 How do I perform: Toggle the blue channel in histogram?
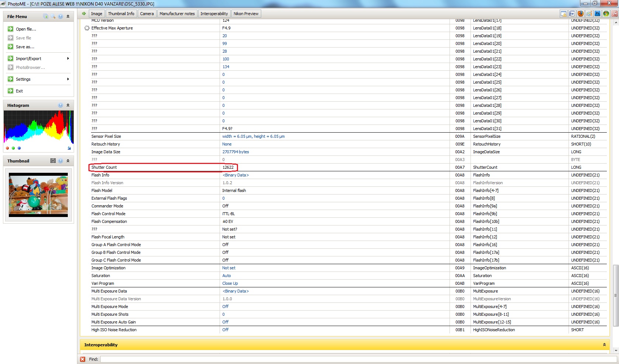[19, 148]
